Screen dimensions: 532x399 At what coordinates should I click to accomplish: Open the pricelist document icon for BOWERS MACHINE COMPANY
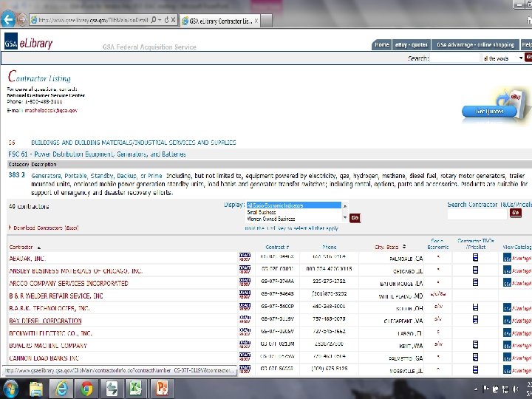tap(475, 345)
